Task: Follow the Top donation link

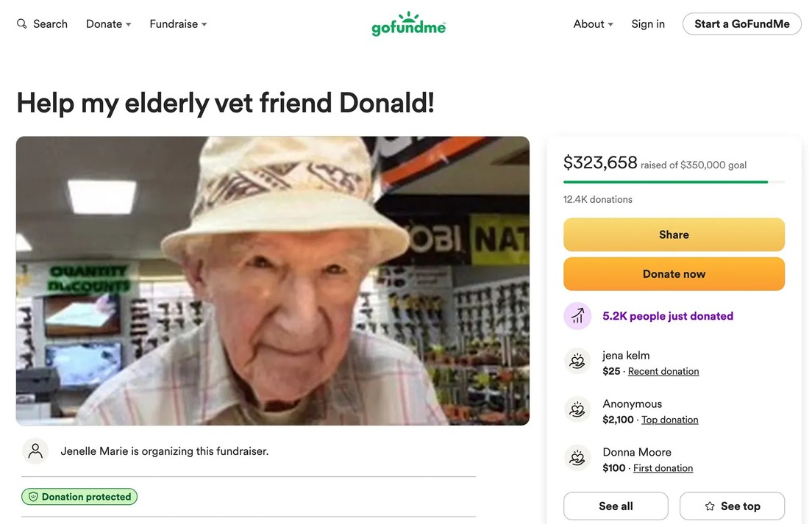Action: coord(669,420)
